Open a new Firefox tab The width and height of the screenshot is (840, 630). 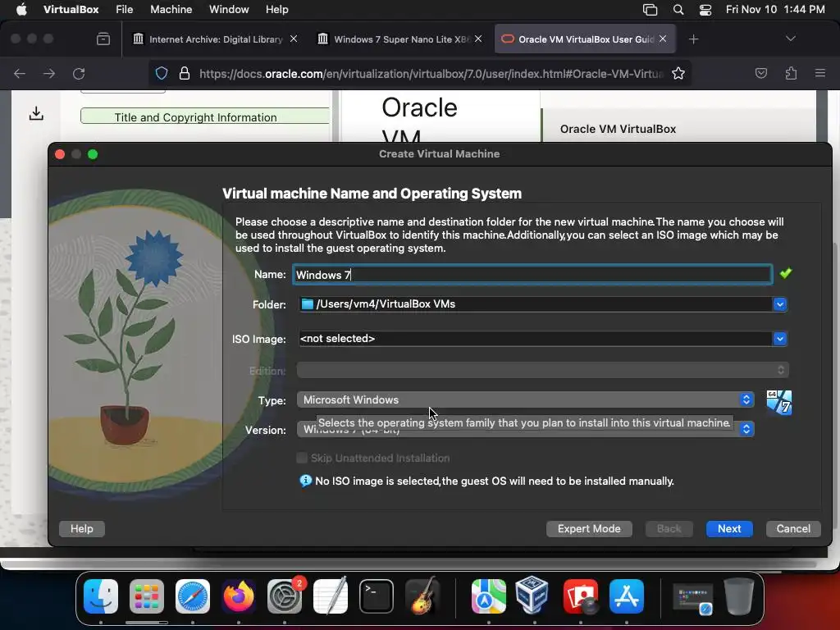click(x=693, y=39)
